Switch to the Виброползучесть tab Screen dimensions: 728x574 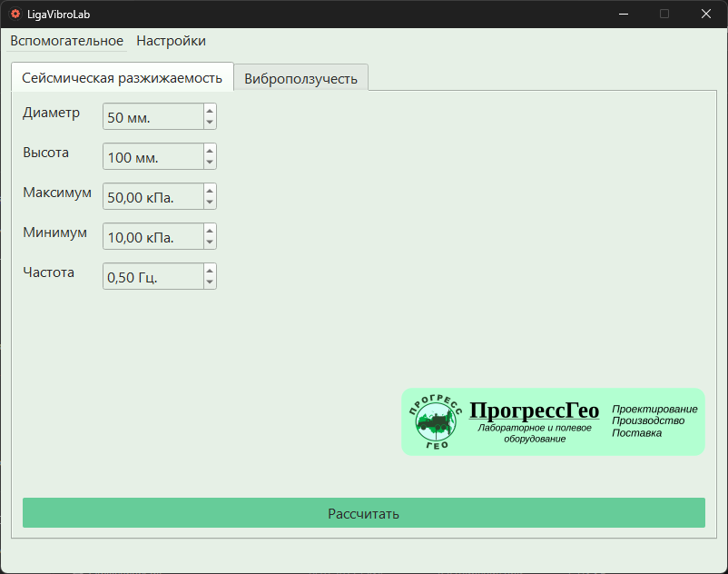pos(300,78)
